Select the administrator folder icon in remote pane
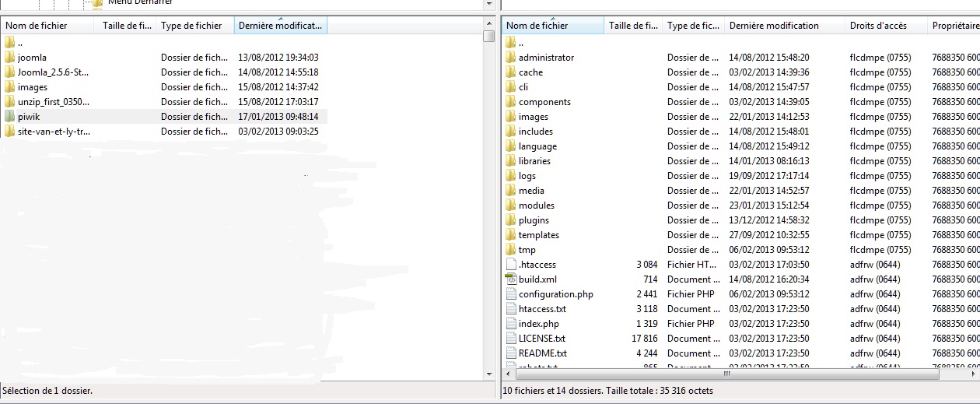 pos(510,58)
